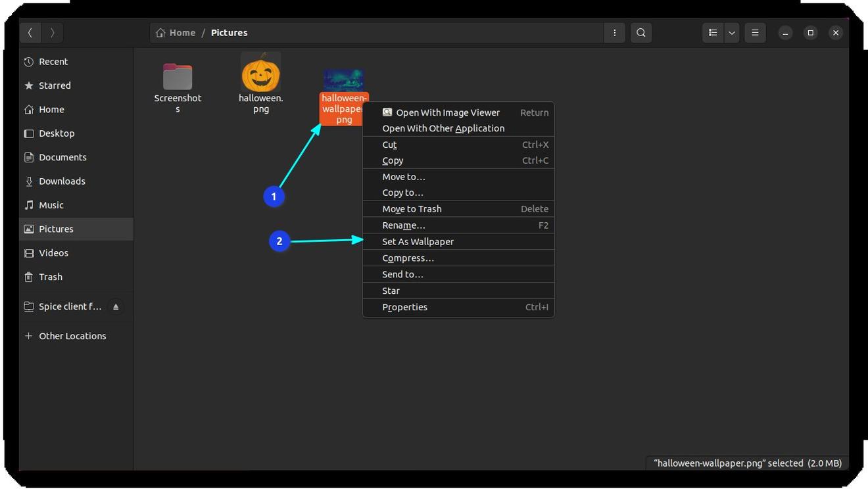Choose Set As Wallpaper from context menu
Viewport: 868px width, 491px height.
click(418, 242)
